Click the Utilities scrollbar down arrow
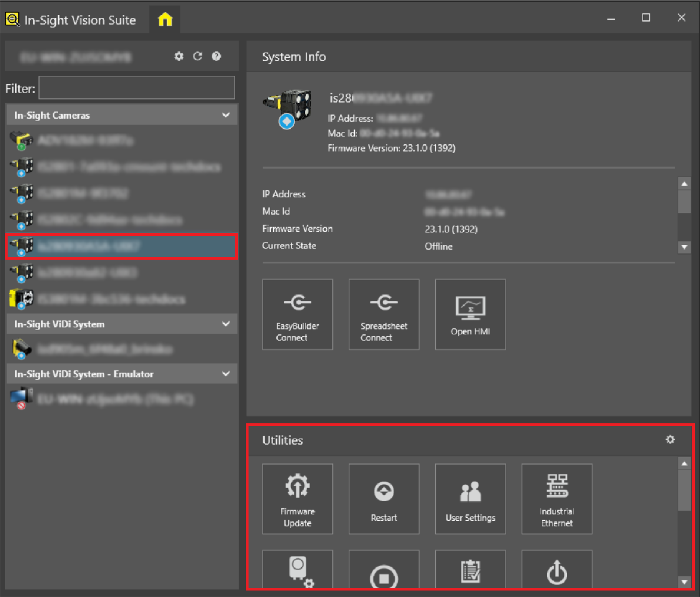 [684, 582]
